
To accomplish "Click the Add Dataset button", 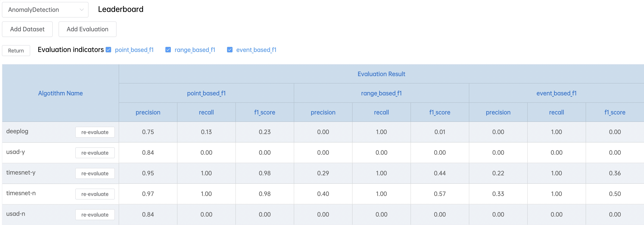I will [27, 29].
